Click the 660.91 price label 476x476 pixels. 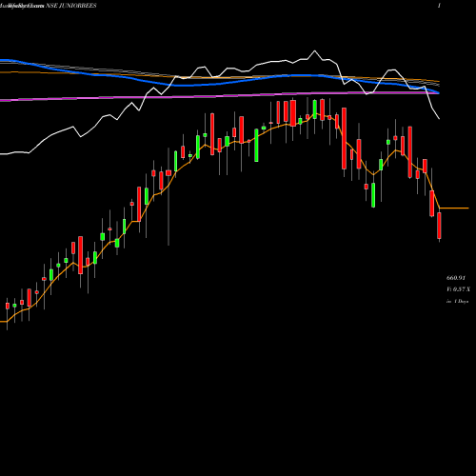(x=456, y=278)
